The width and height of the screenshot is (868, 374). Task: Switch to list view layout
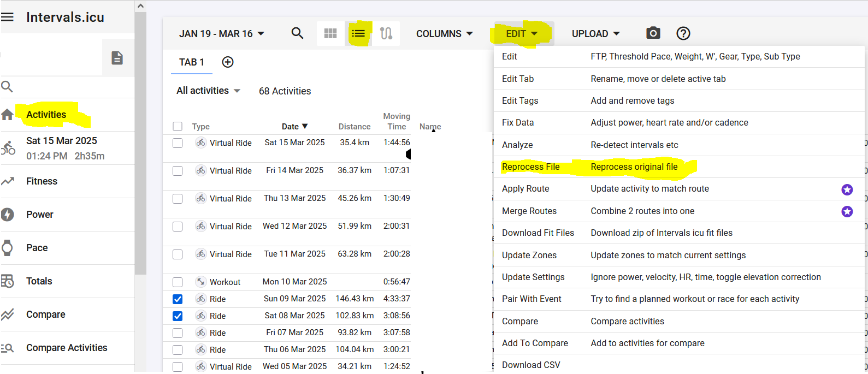(x=358, y=34)
